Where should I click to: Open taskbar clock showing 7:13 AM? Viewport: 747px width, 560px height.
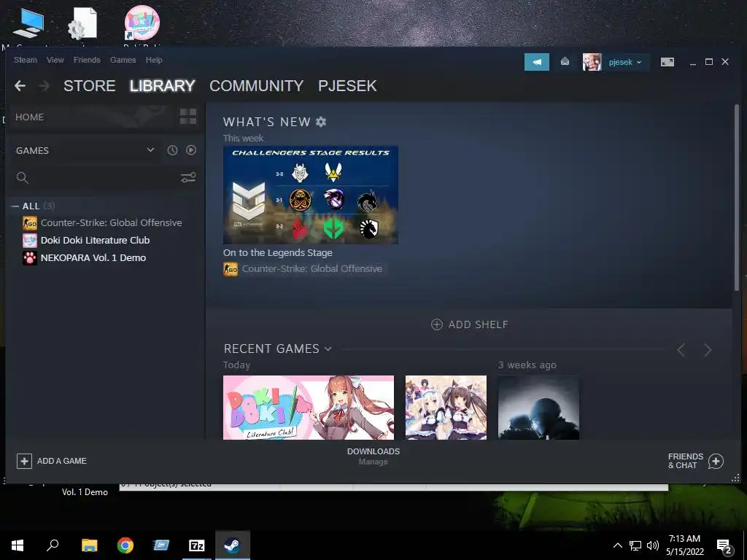pyautogui.click(x=684, y=545)
